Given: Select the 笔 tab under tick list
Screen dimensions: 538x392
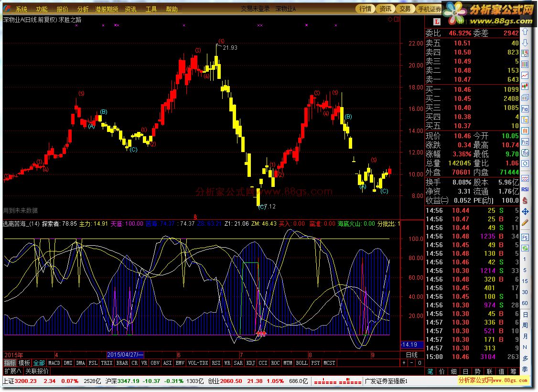Looking at the screenshot, I should pyautogui.click(x=430, y=371).
